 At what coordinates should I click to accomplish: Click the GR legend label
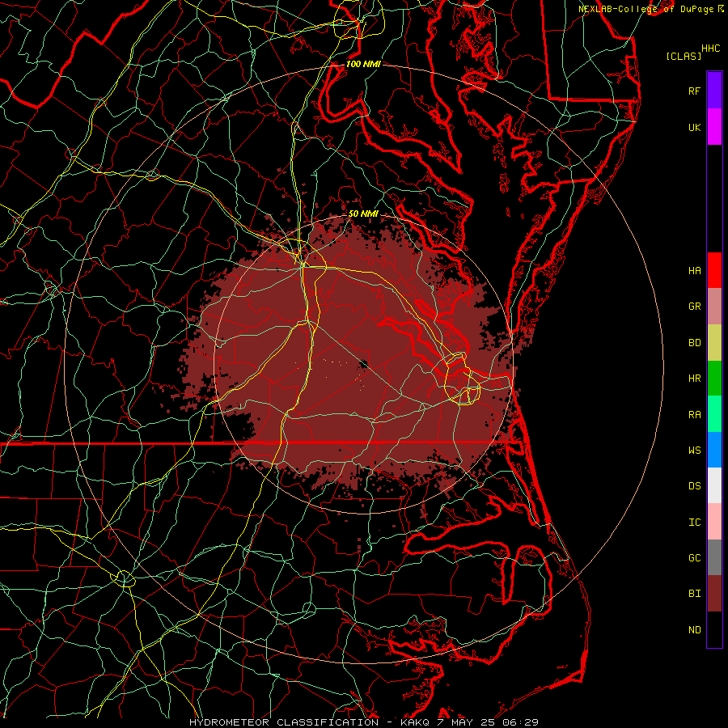click(694, 307)
